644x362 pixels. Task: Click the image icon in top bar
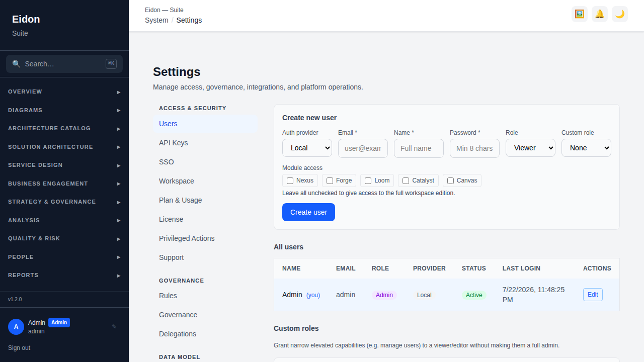[x=580, y=14]
